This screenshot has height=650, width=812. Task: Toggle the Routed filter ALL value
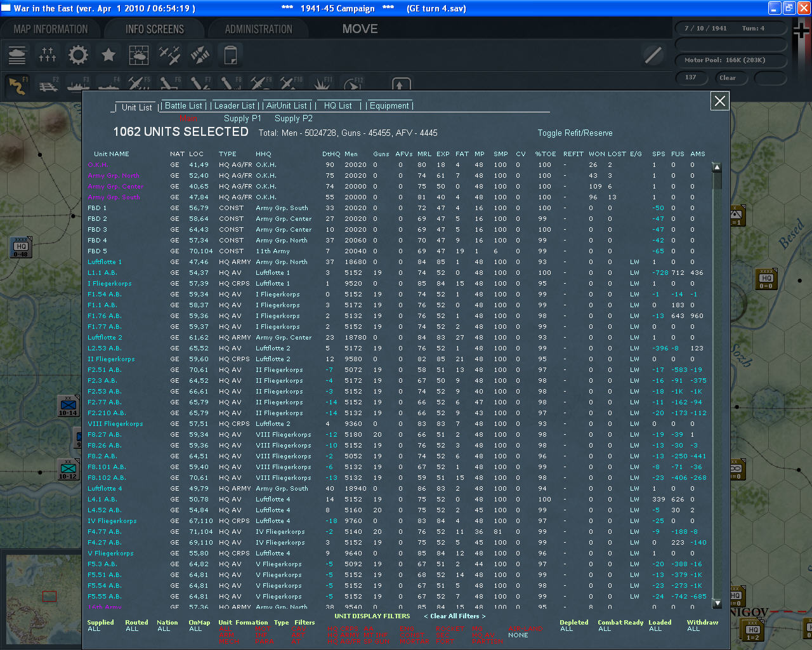pos(132,629)
